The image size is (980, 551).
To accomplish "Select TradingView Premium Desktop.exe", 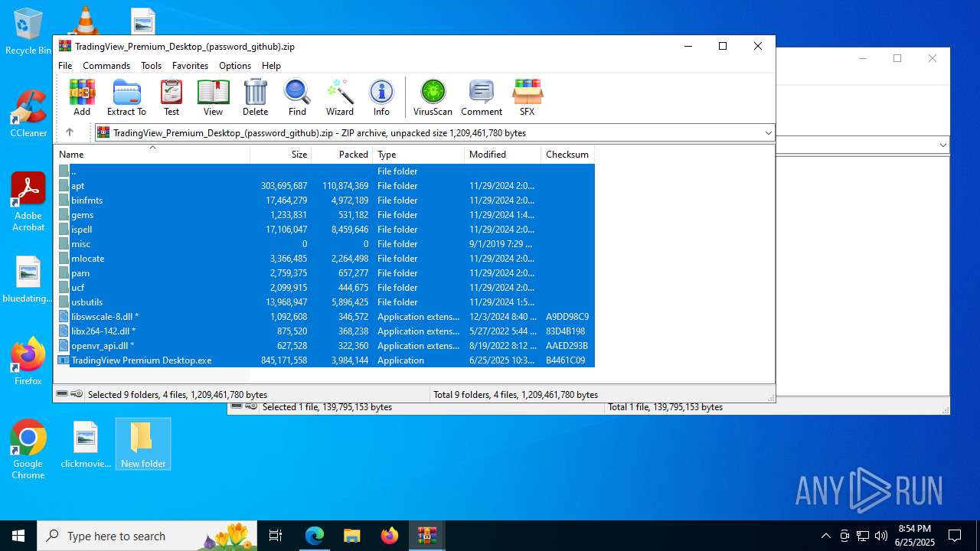I will (325, 360).
